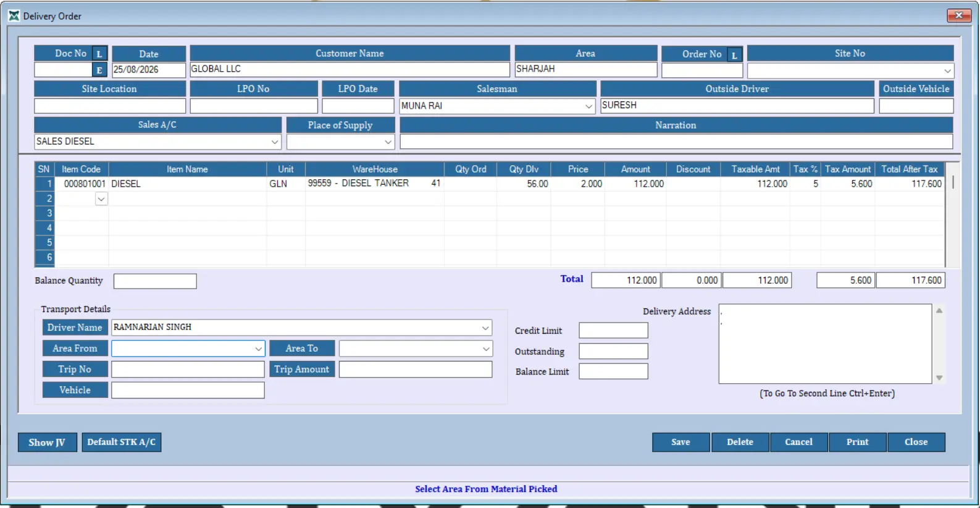Click row 1 Total After Tax 117.600

coord(910,184)
